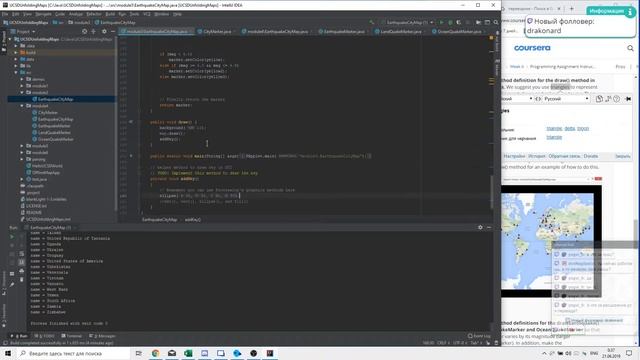640x360 pixels.
Task: Minimize the Run tool window
Action: 489,227
